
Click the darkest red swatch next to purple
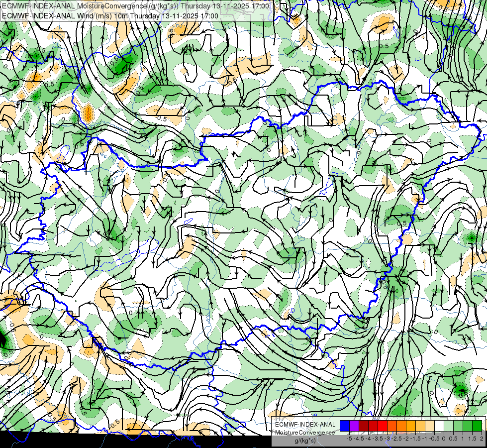tap(364, 426)
